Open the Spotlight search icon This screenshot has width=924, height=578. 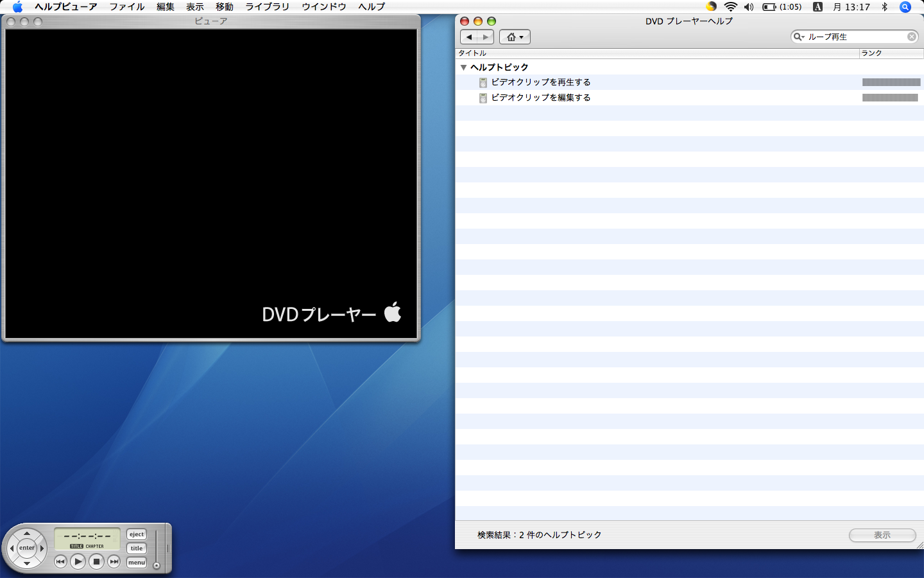[905, 7]
